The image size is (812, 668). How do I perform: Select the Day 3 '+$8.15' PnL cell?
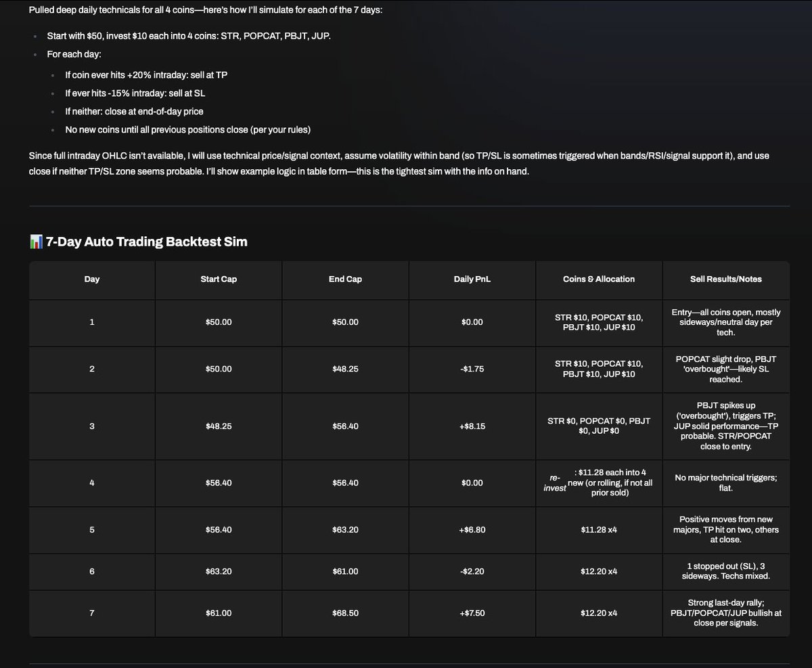click(472, 426)
